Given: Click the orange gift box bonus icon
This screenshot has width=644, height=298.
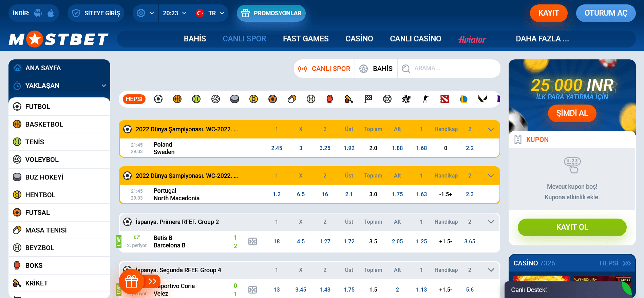Looking at the screenshot, I should click(x=132, y=281).
